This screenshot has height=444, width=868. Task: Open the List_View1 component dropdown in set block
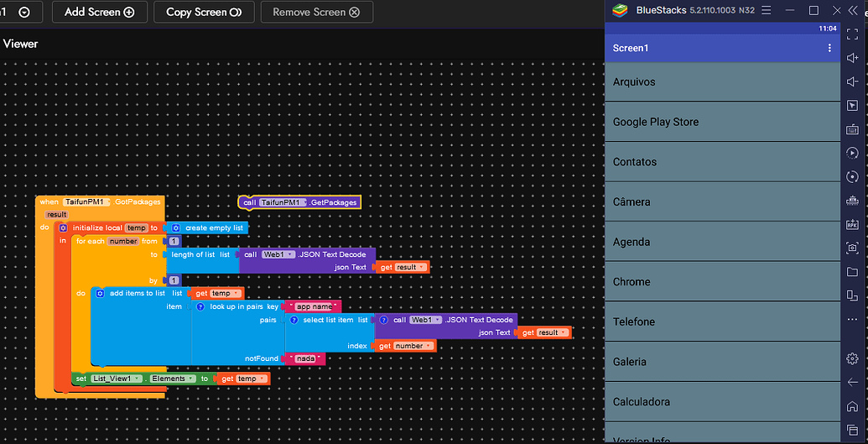(x=117, y=379)
